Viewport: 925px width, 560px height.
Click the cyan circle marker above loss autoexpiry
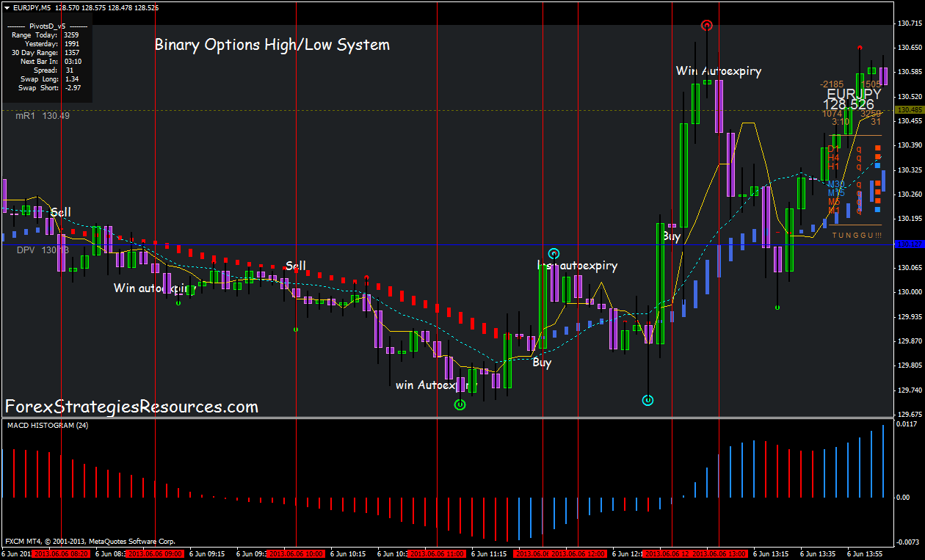pos(554,253)
